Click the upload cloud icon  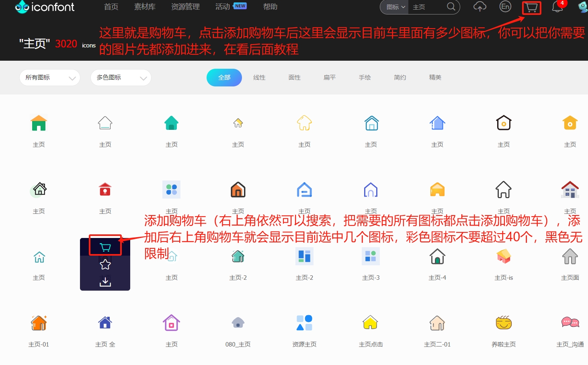click(479, 7)
